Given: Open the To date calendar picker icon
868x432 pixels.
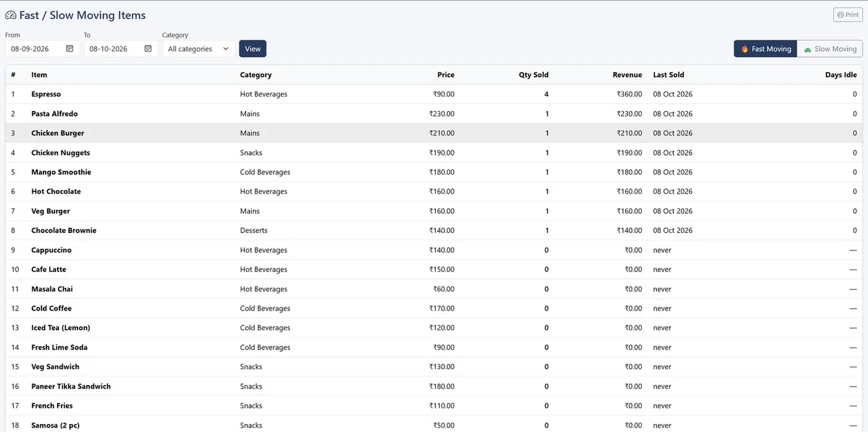Looking at the screenshot, I should pyautogui.click(x=148, y=48).
